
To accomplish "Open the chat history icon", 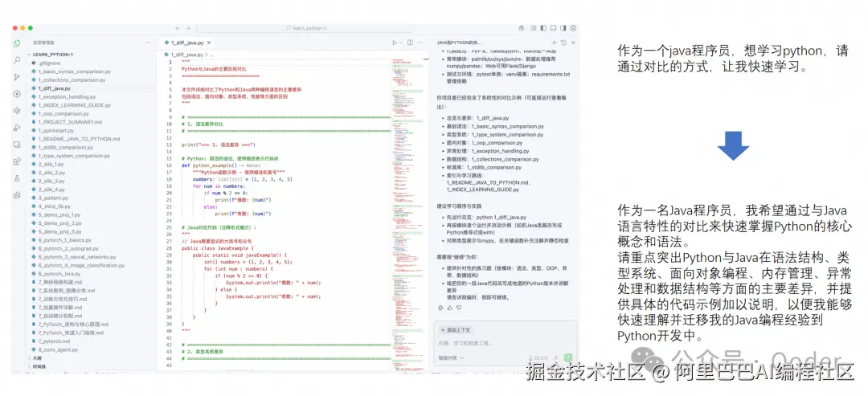I will (x=563, y=43).
